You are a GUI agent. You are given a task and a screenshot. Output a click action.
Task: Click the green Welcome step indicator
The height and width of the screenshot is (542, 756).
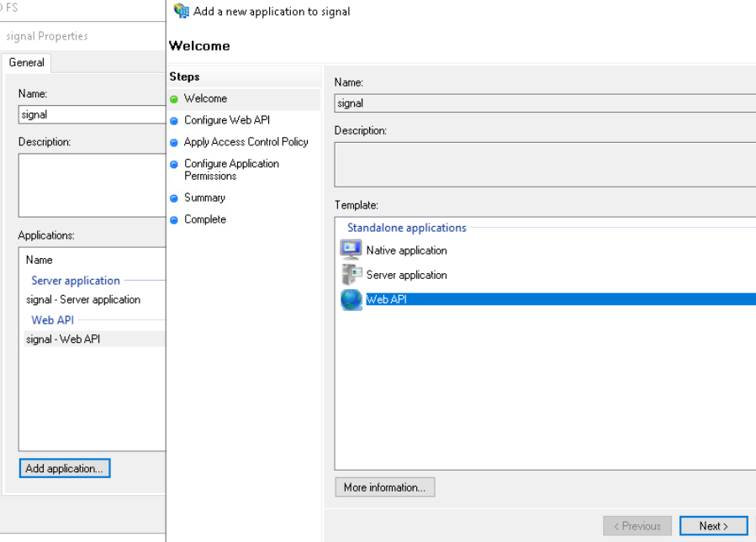174,99
